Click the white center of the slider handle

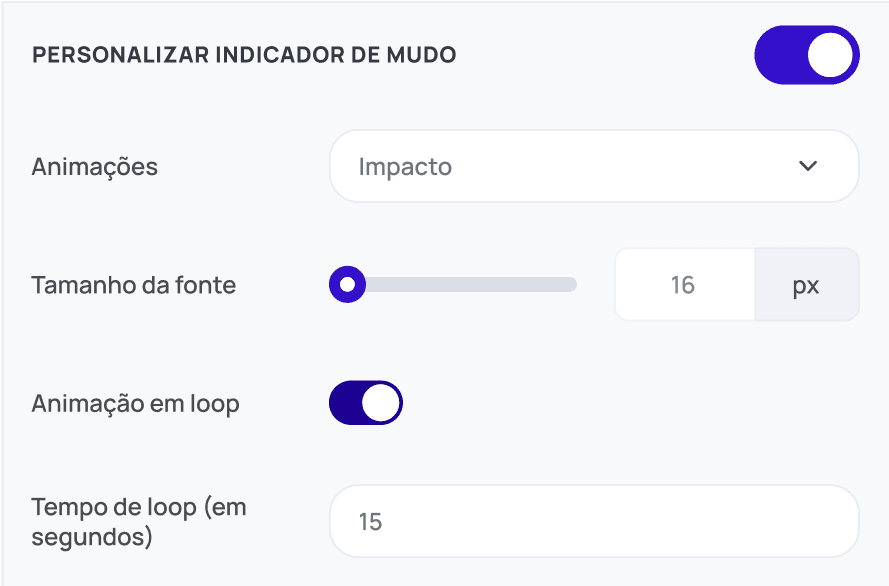[x=348, y=284]
